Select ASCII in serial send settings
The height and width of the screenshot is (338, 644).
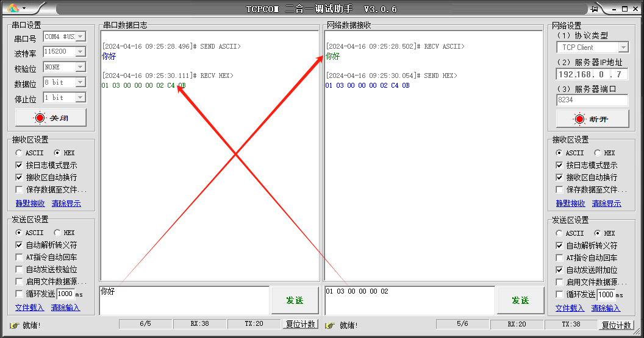click(x=19, y=233)
